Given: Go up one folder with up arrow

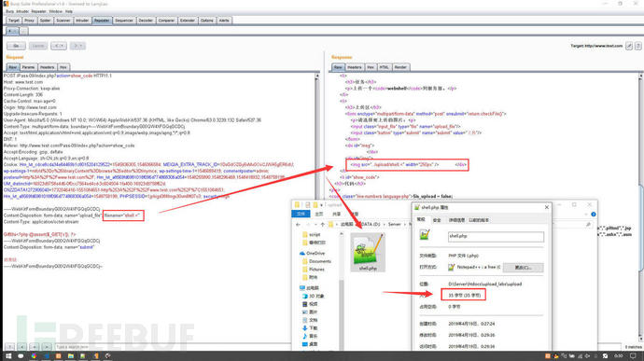Looking at the screenshot, I should [x=322, y=224].
